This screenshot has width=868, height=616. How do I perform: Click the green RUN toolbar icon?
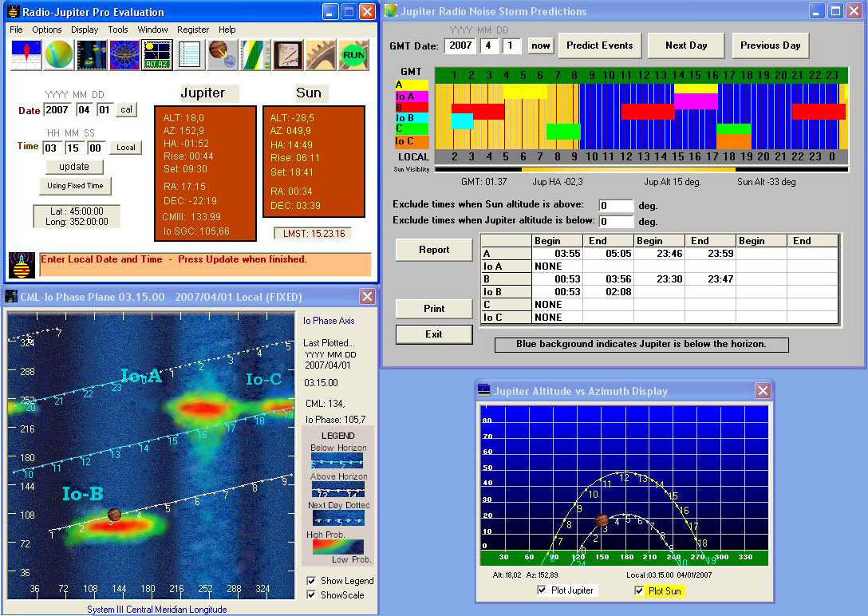pos(353,55)
